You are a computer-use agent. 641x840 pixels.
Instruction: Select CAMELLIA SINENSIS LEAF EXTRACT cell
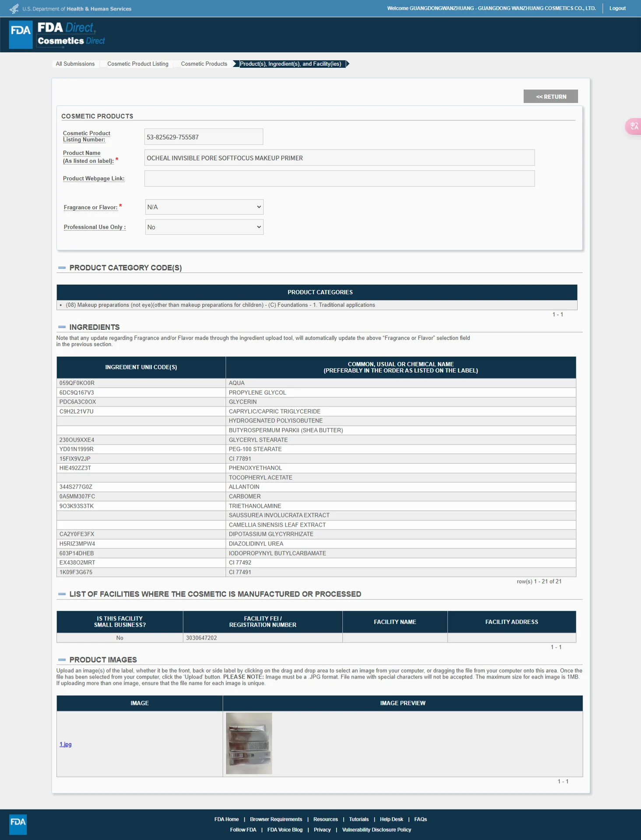[x=401, y=525]
